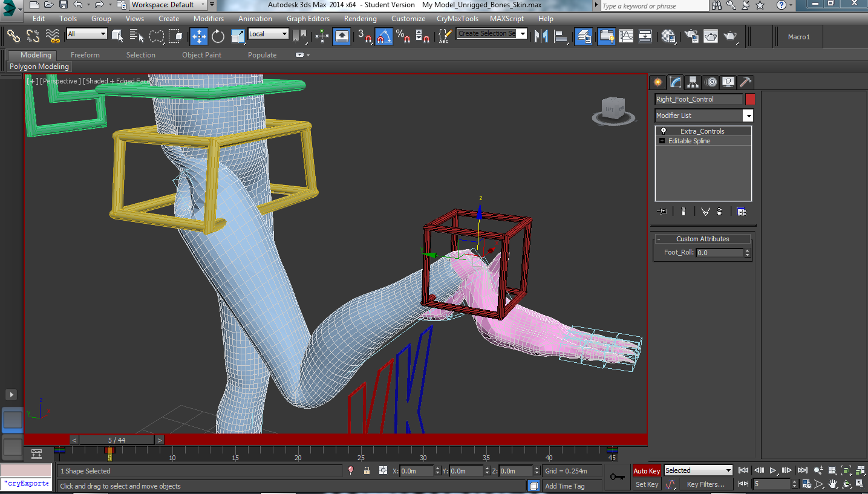The height and width of the screenshot is (494, 868).
Task: Toggle Auto Key animation mode off
Action: pos(646,470)
